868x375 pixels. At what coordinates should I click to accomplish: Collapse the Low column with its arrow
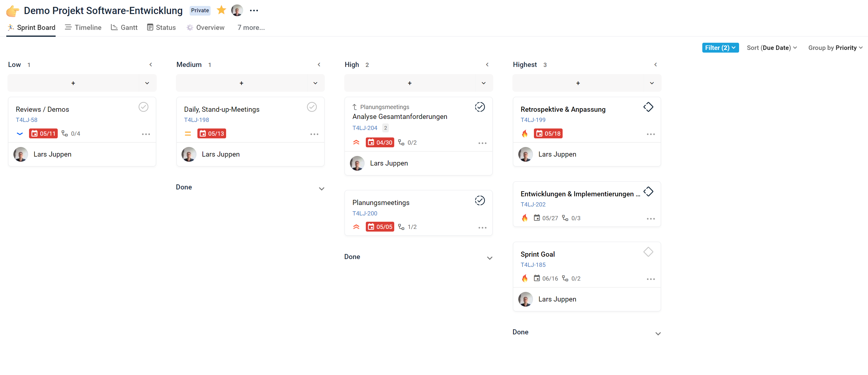tap(151, 64)
